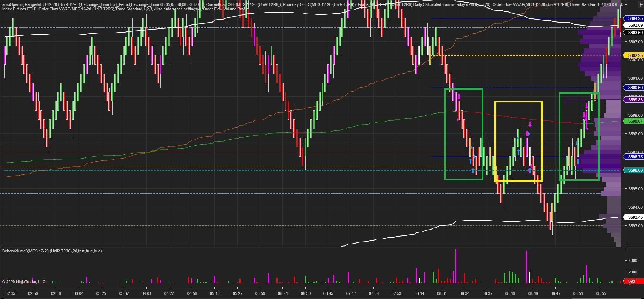Click the 08:46 time axis label

point(533,293)
